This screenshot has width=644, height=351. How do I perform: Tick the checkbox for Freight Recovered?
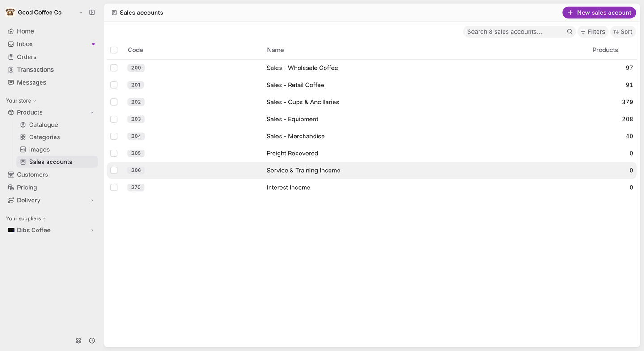[114, 153]
